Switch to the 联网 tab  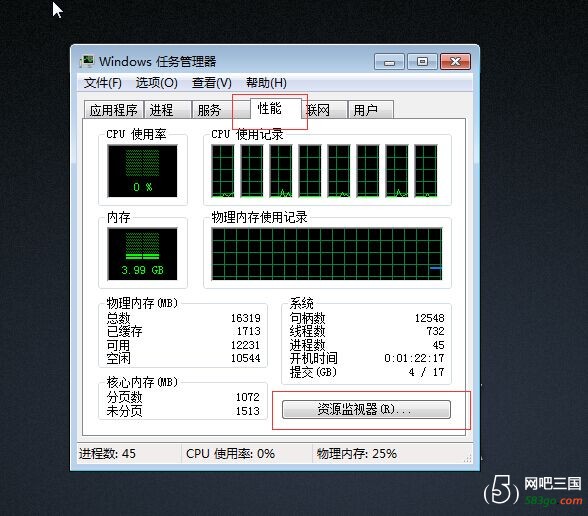(x=324, y=110)
